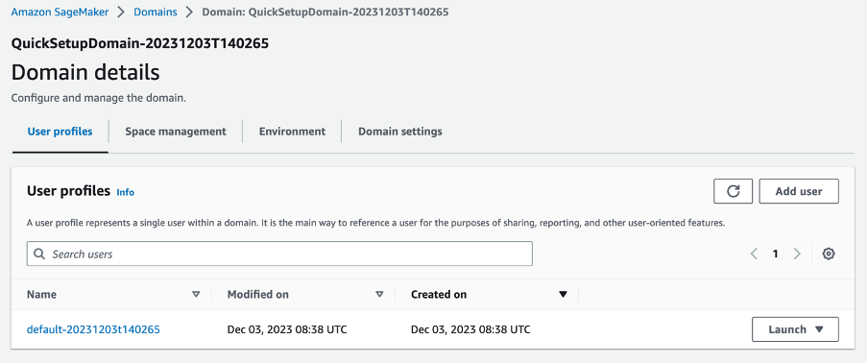Open the Launch dropdown for default-20231203t140265
Viewport: 868px width, 363px height.
(x=795, y=329)
